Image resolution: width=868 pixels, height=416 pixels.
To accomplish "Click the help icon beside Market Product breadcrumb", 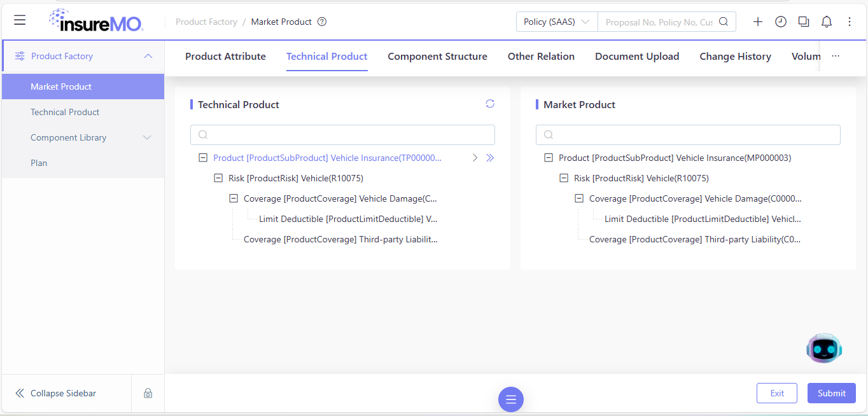I will [322, 22].
